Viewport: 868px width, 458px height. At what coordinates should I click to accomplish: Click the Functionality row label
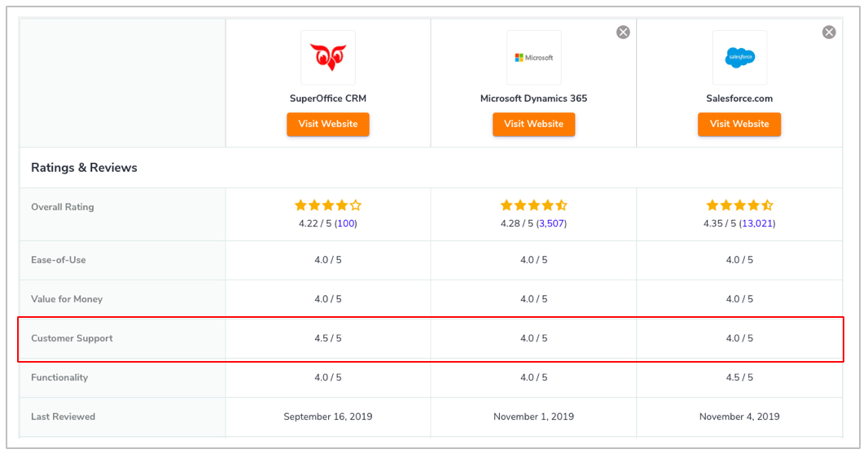coord(59,377)
